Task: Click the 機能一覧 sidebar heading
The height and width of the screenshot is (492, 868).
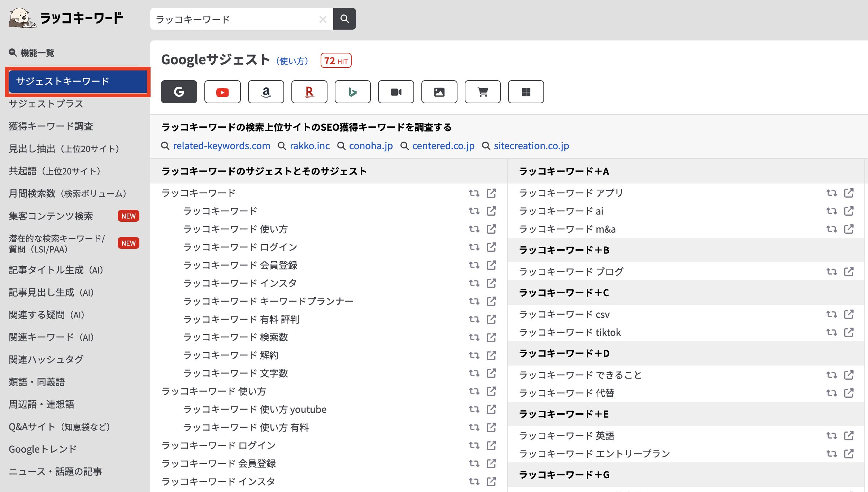Action: tap(32, 53)
